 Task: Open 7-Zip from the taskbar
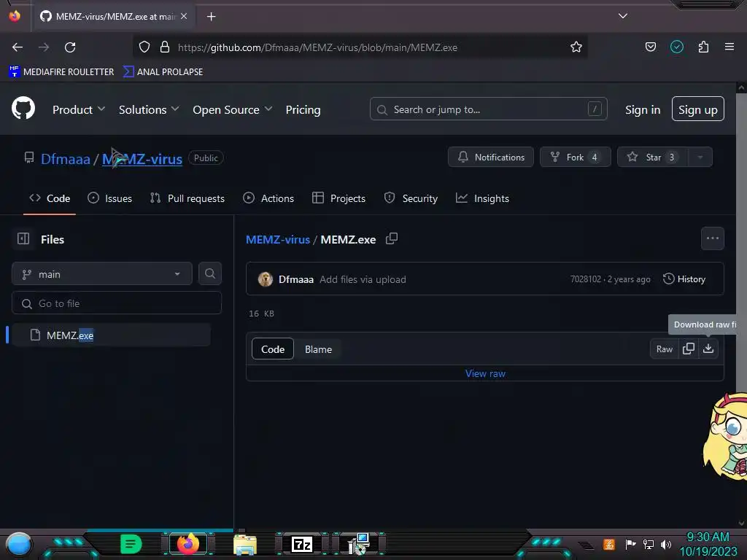pyautogui.click(x=302, y=544)
